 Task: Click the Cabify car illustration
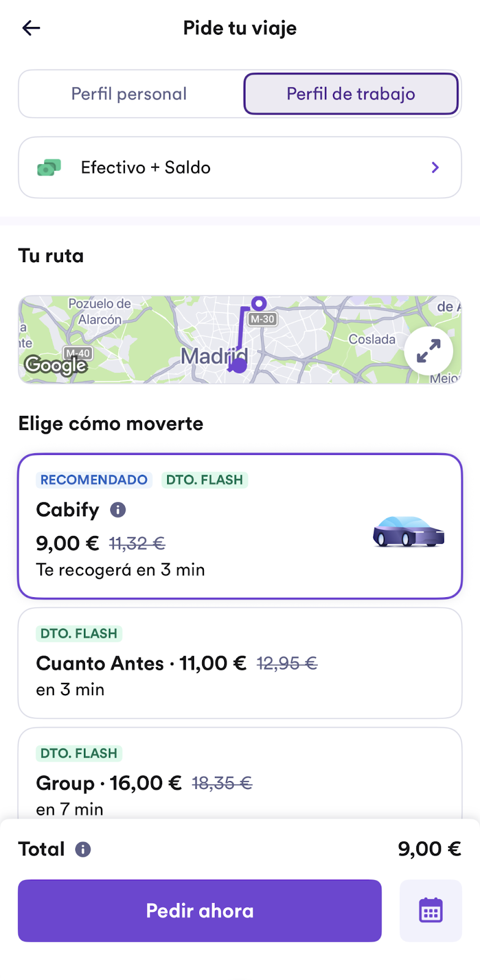coord(408,531)
